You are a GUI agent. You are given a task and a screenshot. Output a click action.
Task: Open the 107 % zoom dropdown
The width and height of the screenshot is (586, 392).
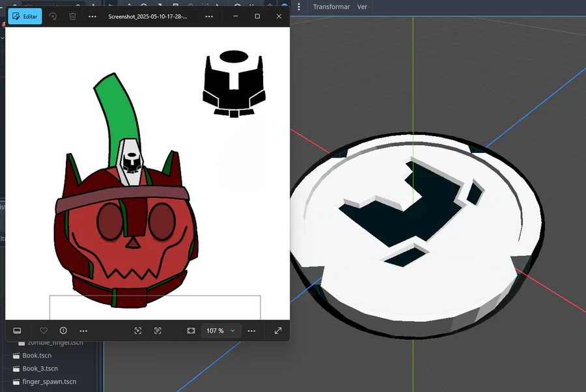[221, 331]
